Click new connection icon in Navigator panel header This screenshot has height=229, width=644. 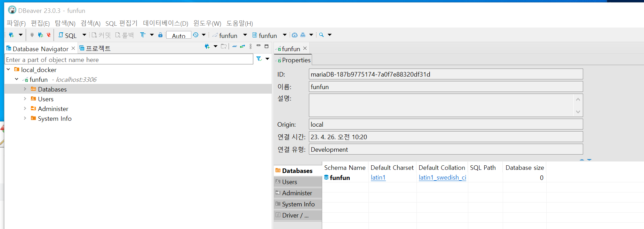click(x=207, y=46)
